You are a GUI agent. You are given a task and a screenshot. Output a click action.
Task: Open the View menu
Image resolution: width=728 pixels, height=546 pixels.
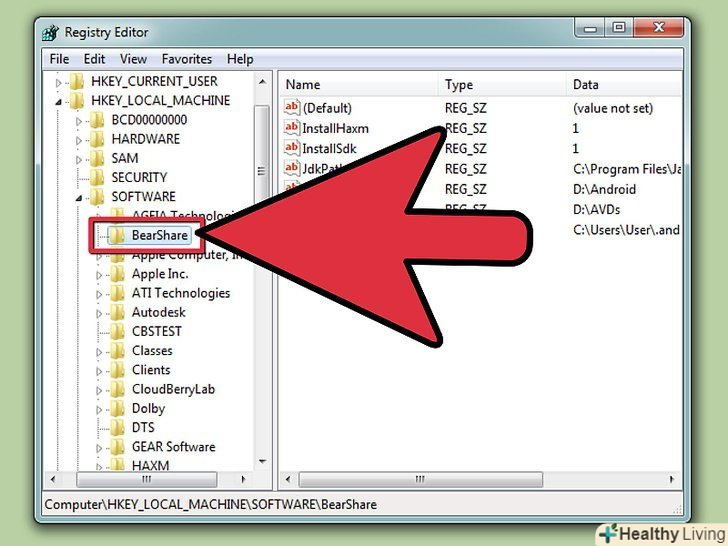coord(133,59)
